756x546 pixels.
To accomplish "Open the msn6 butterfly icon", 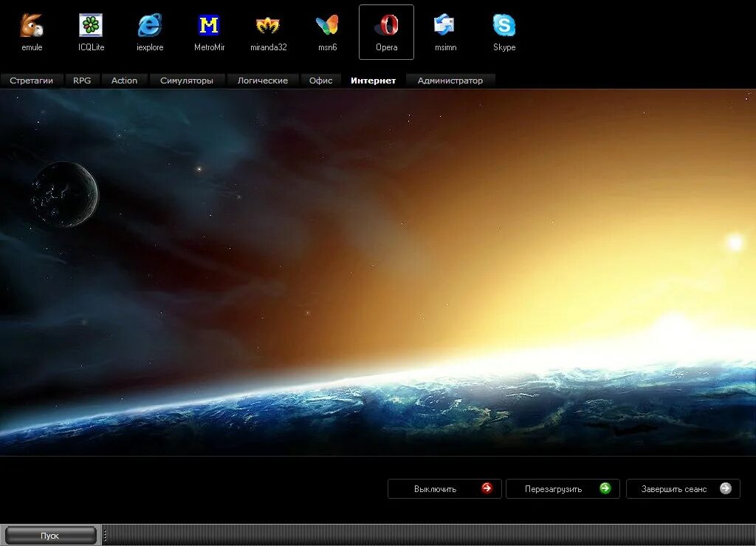I will click(327, 26).
